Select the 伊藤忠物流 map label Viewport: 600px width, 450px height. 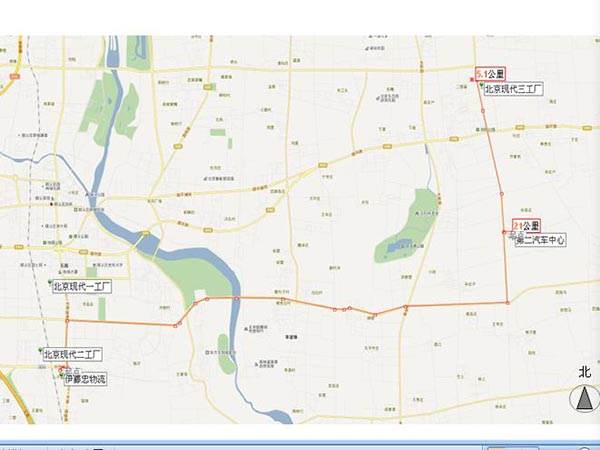(87, 379)
